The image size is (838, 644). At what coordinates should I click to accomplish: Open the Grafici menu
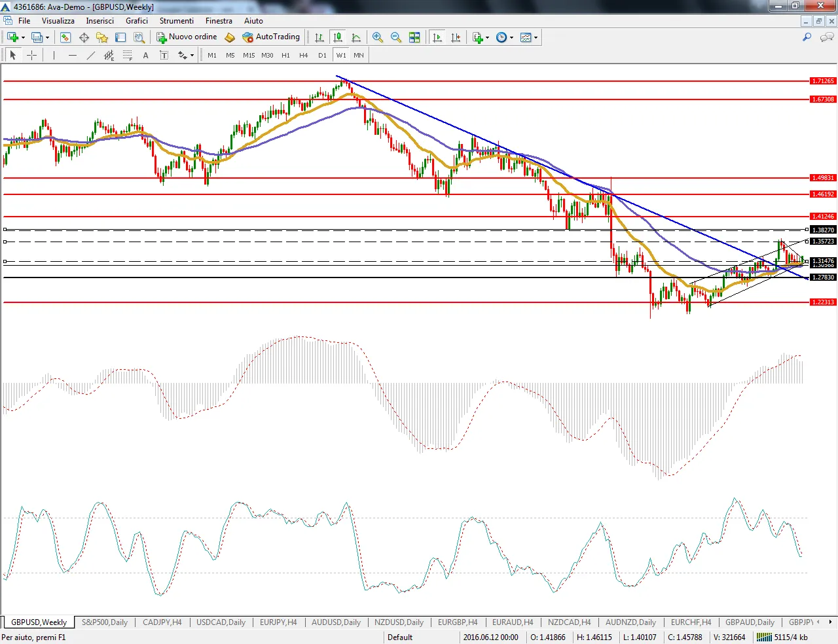click(x=137, y=21)
